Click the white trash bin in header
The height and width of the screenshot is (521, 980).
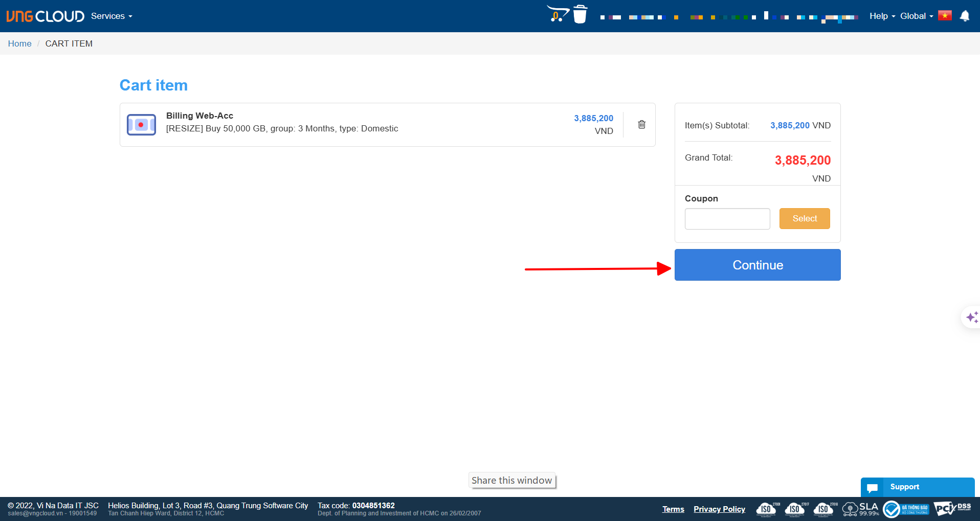580,14
